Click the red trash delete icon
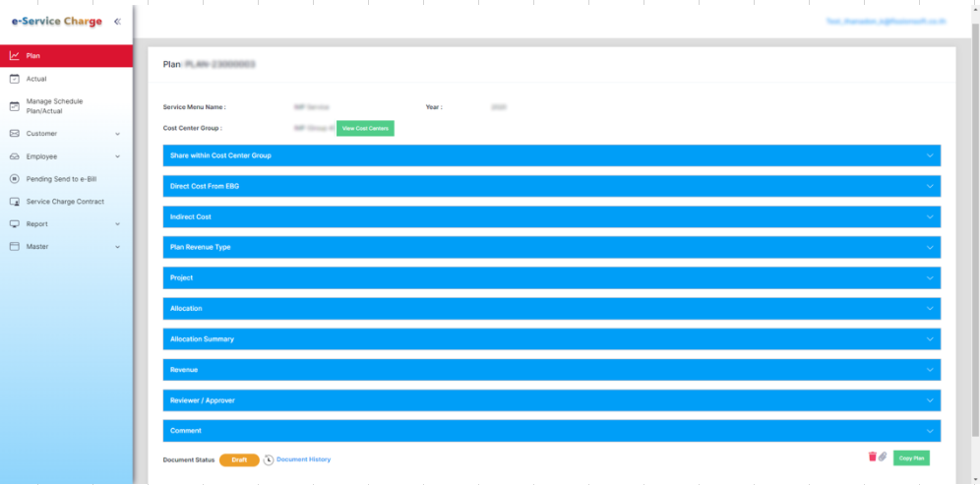The width and height of the screenshot is (980, 485). [x=872, y=456]
